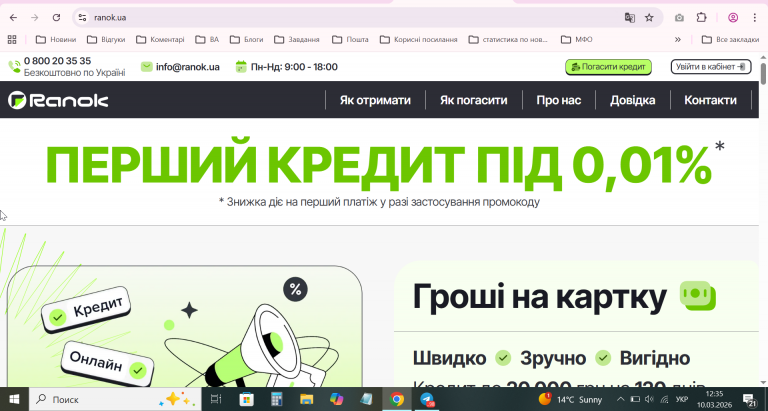
Task: Open the volume speaker icon in tray
Action: (x=649, y=399)
